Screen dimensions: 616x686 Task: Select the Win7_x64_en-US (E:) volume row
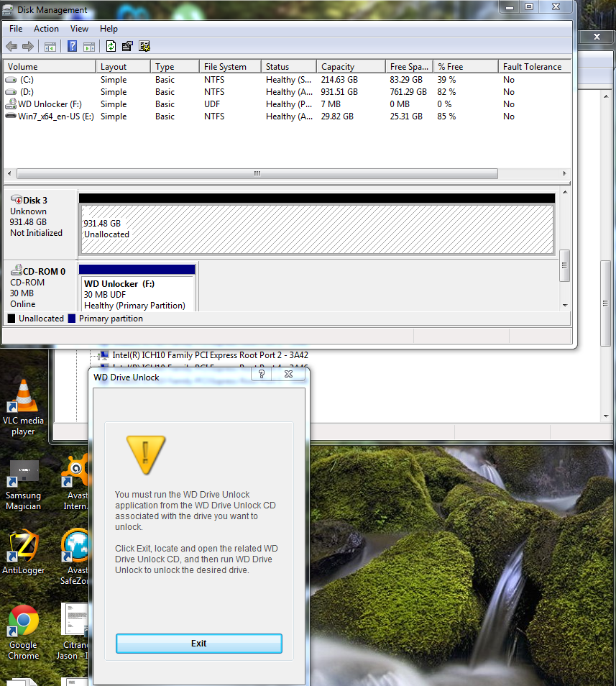287,116
